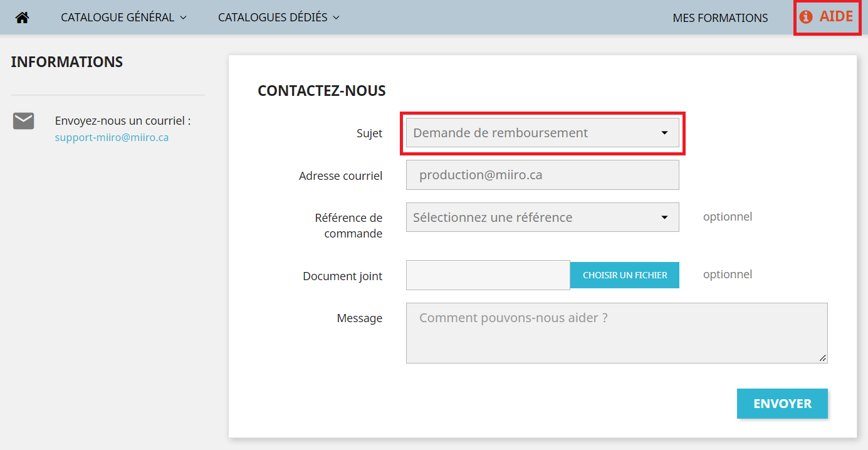
Task: Go to MES FORMATIONS
Action: click(720, 18)
